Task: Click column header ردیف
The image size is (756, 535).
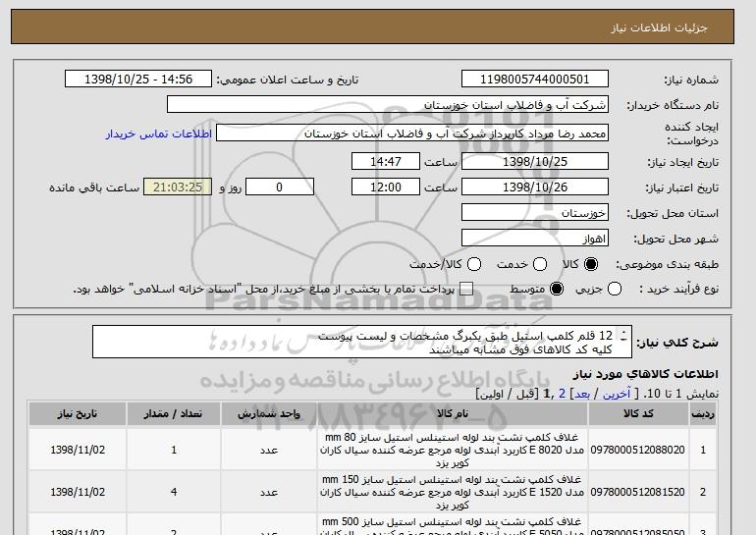Action: click(703, 413)
